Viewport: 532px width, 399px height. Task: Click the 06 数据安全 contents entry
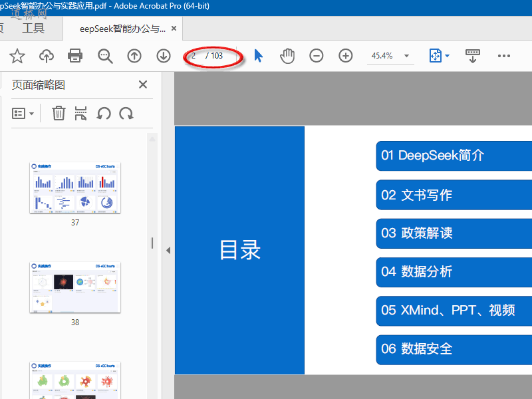click(x=454, y=350)
